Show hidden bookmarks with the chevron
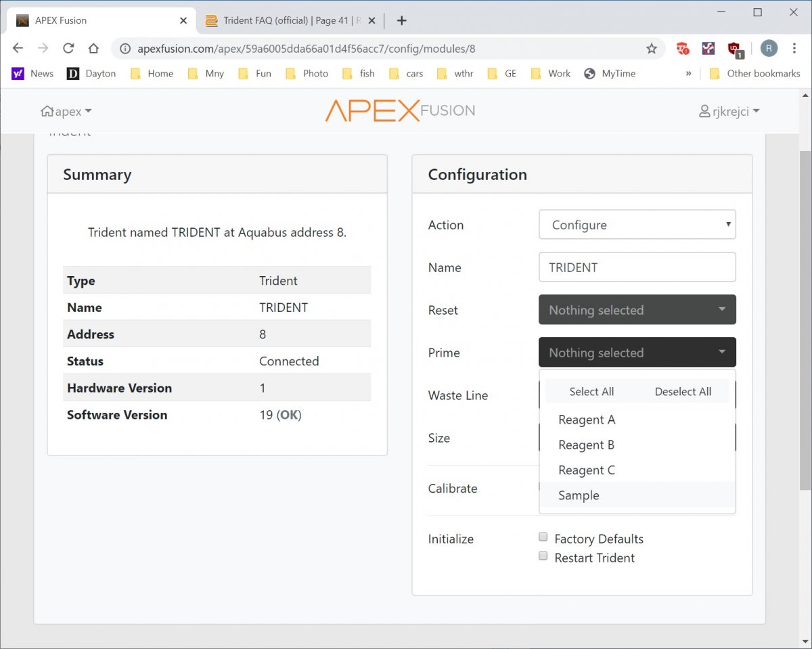812x649 pixels. (688, 73)
